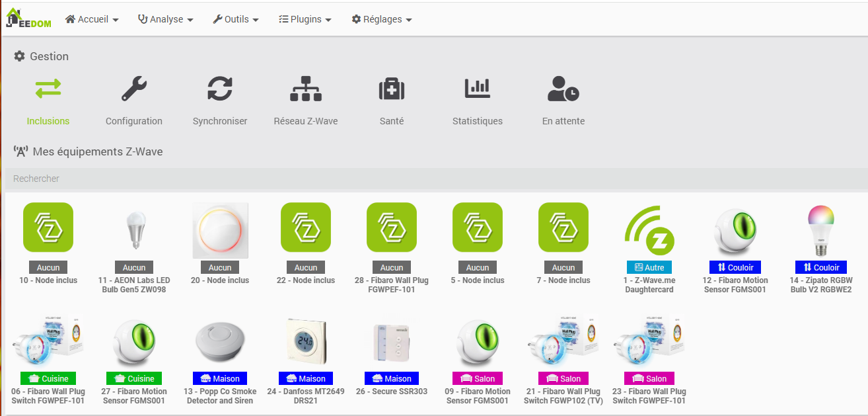Click '11 - AEON Labs LED Bulb Gen5' label
This screenshot has height=416, width=868.
[134, 285]
